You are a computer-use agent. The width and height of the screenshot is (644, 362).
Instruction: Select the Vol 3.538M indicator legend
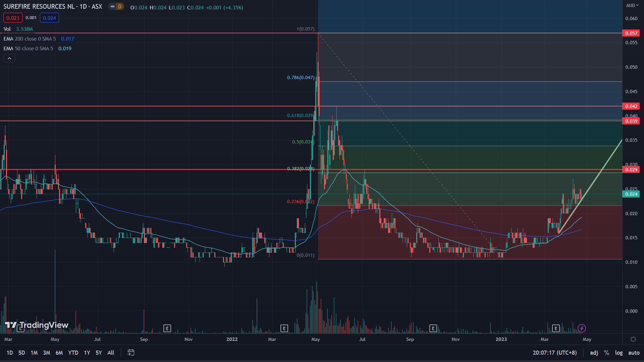point(18,29)
